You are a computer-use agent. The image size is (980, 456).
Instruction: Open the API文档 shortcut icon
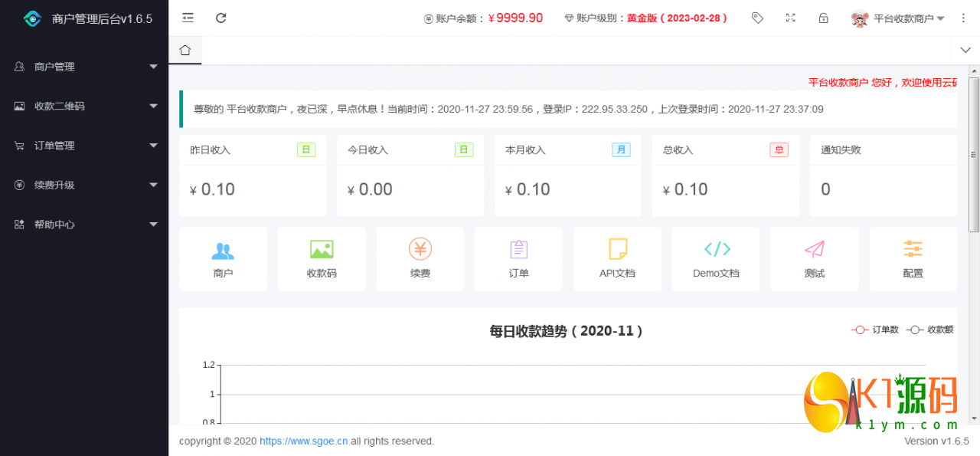[x=617, y=249]
